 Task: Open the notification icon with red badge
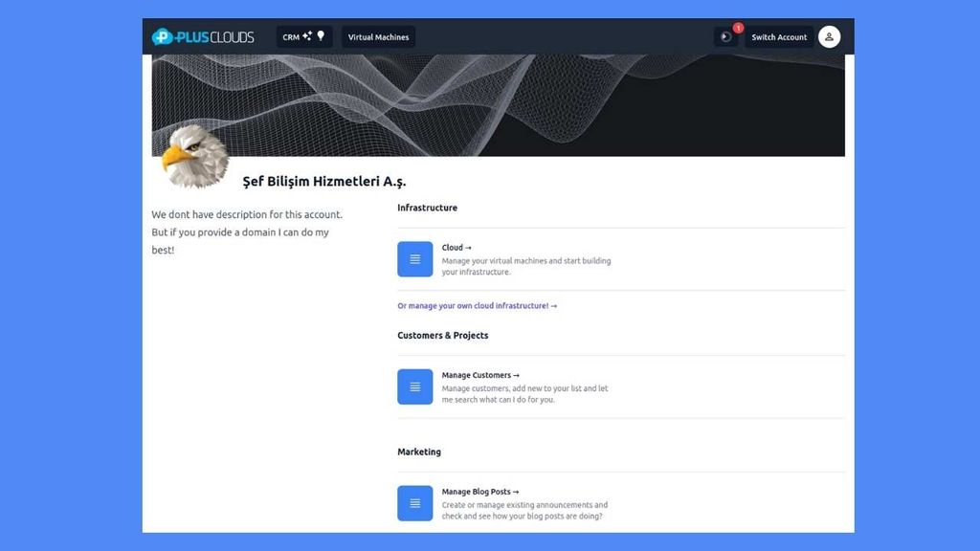725,37
